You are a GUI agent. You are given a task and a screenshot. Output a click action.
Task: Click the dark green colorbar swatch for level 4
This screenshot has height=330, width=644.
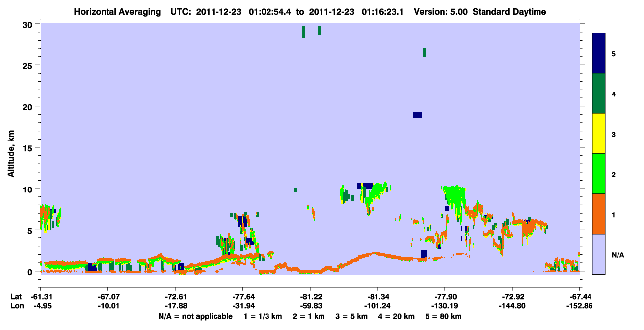599,94
